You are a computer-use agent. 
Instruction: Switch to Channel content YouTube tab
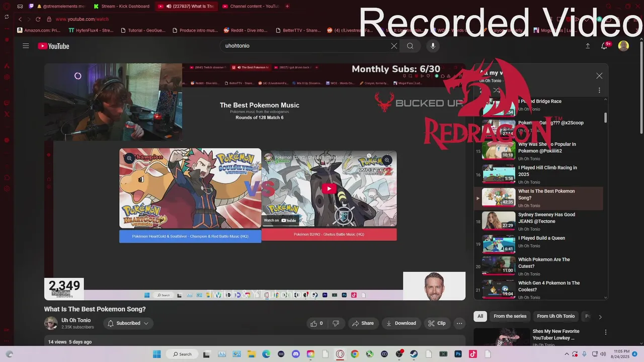[250, 6]
